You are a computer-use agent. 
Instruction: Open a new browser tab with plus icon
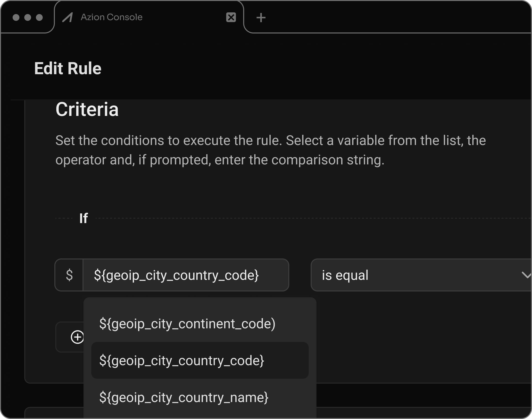click(x=261, y=18)
